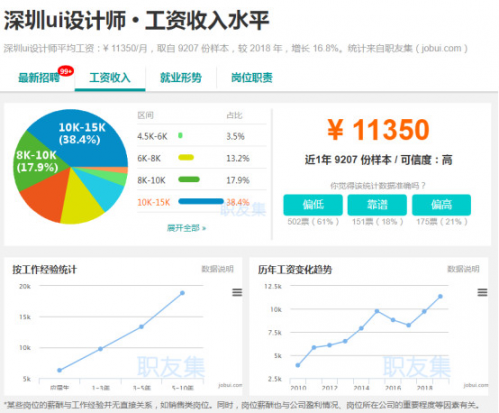
Task: Select the 10K-15K blue legend bar
Action: point(201,201)
